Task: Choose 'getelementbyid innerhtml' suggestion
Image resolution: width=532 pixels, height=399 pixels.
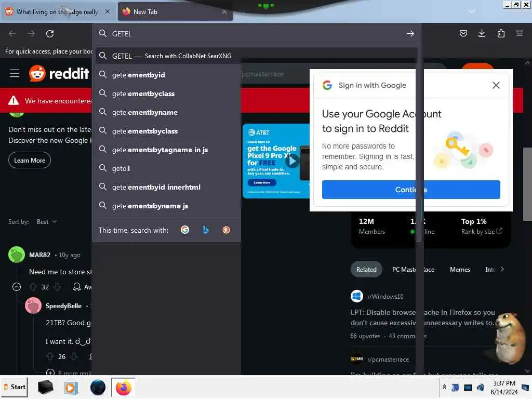Action: (168, 187)
